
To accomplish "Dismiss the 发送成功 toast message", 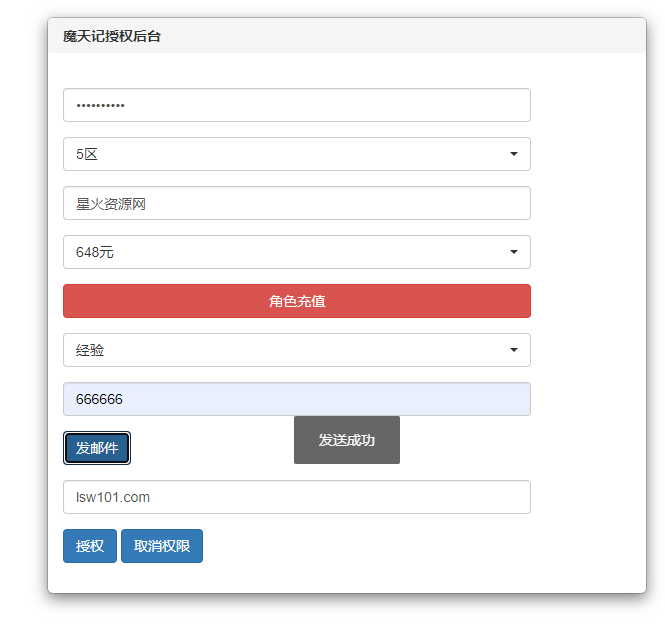I will [x=346, y=440].
